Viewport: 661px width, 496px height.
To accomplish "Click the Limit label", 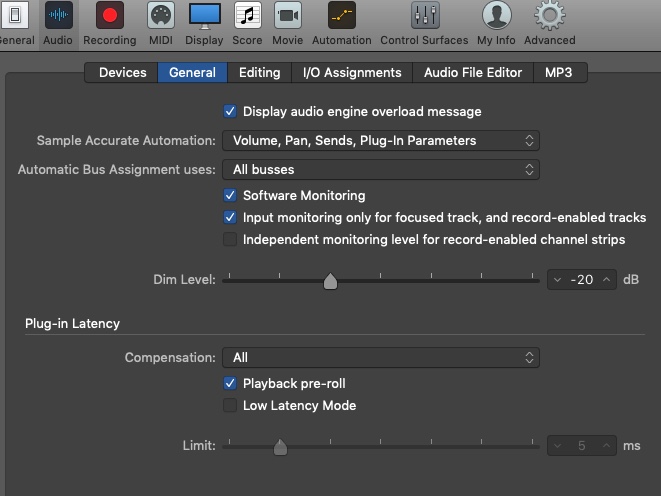I will tap(199, 446).
